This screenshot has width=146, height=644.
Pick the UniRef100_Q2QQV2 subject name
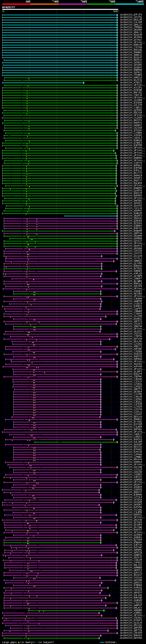pyautogui.click(x=131, y=67)
